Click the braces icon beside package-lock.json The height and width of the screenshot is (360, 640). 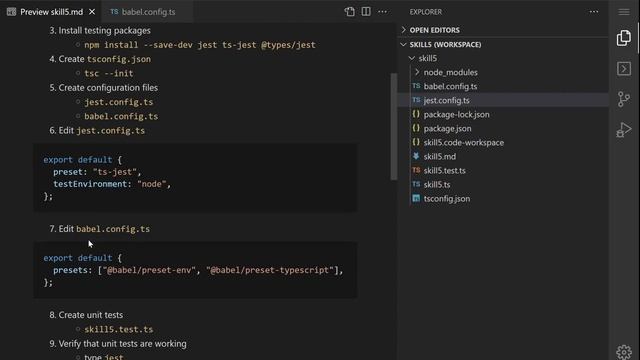(416, 114)
